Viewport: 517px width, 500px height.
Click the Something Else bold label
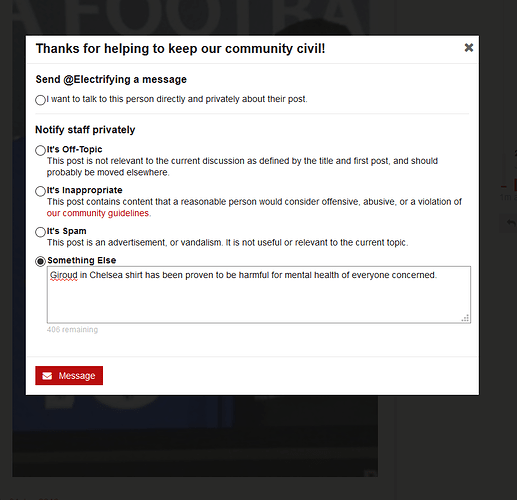click(82, 260)
